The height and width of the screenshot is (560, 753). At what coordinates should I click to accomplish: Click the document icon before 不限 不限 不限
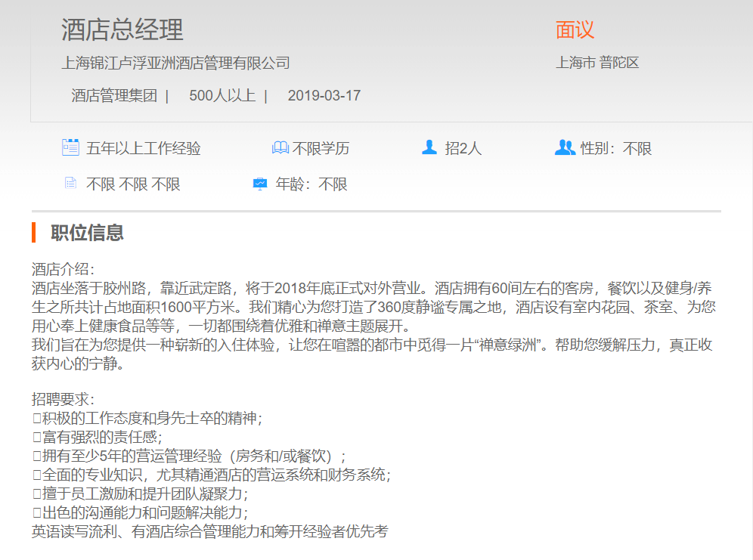[x=70, y=184]
